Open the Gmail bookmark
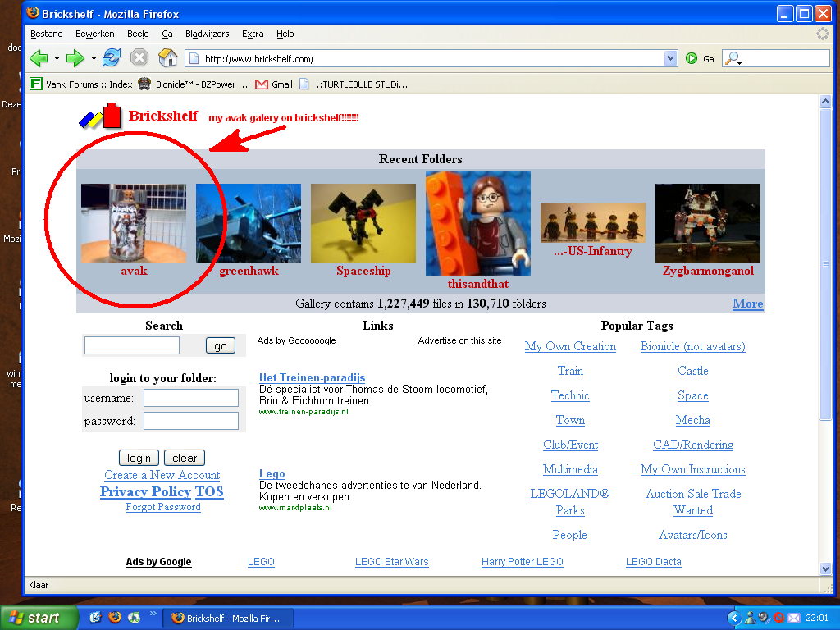The width and height of the screenshot is (840, 630). [x=274, y=84]
